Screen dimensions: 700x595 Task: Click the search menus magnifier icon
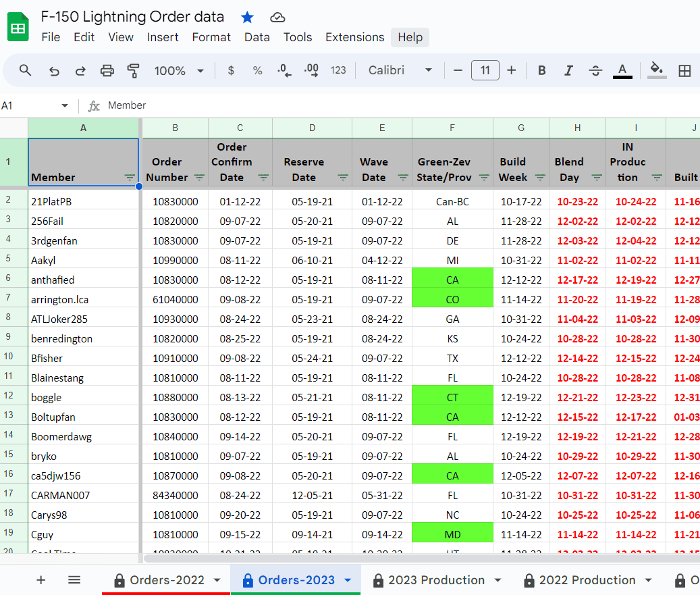[25, 70]
